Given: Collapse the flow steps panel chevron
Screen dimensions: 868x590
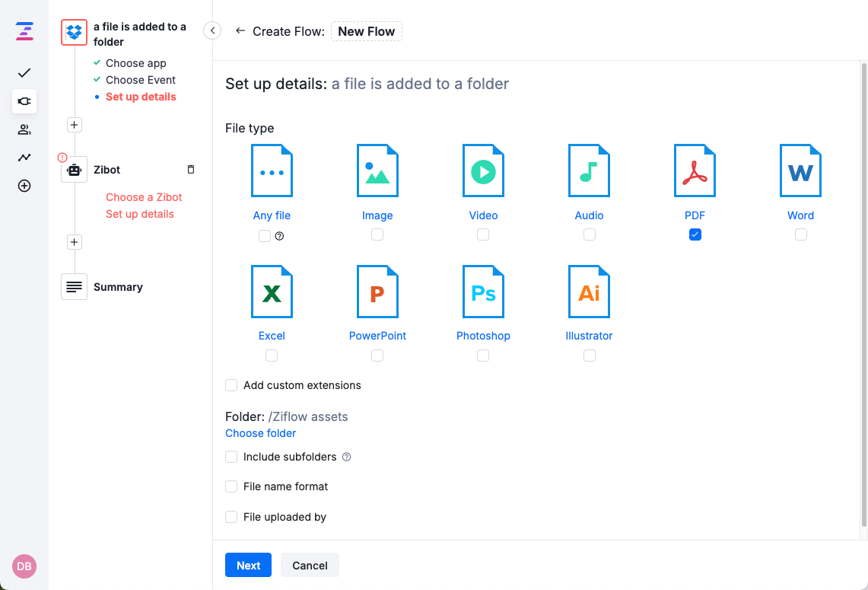Looking at the screenshot, I should [x=212, y=30].
